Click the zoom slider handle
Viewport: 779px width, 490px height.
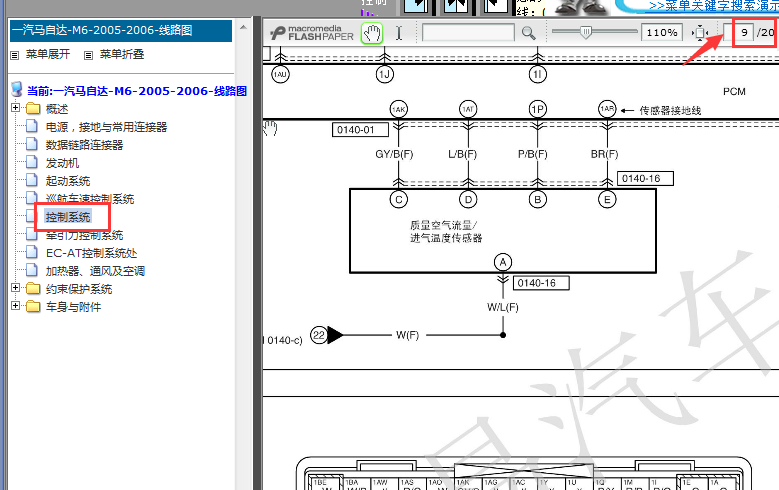click(x=586, y=32)
